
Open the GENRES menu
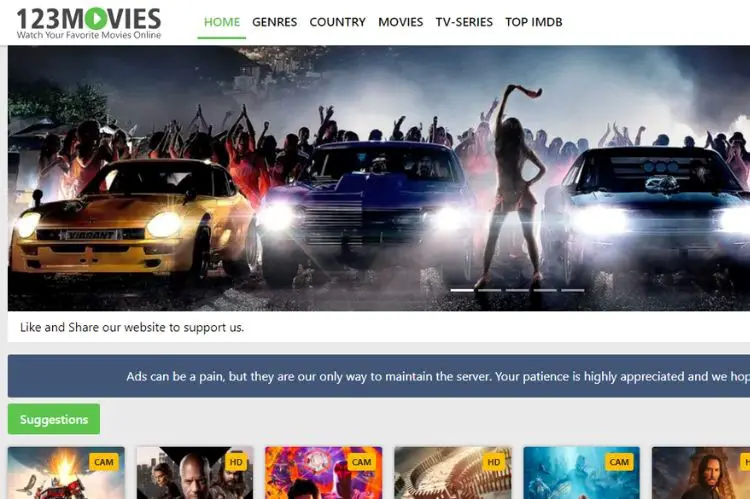[275, 22]
